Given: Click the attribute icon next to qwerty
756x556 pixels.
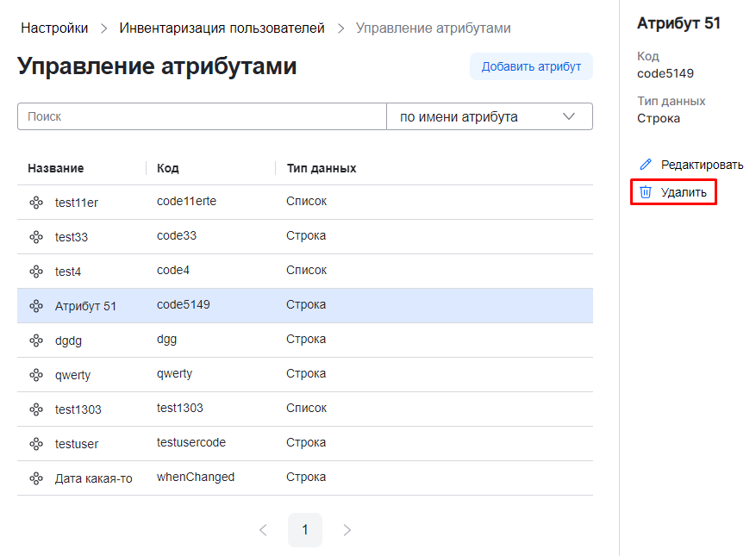Looking at the screenshot, I should tap(36, 375).
